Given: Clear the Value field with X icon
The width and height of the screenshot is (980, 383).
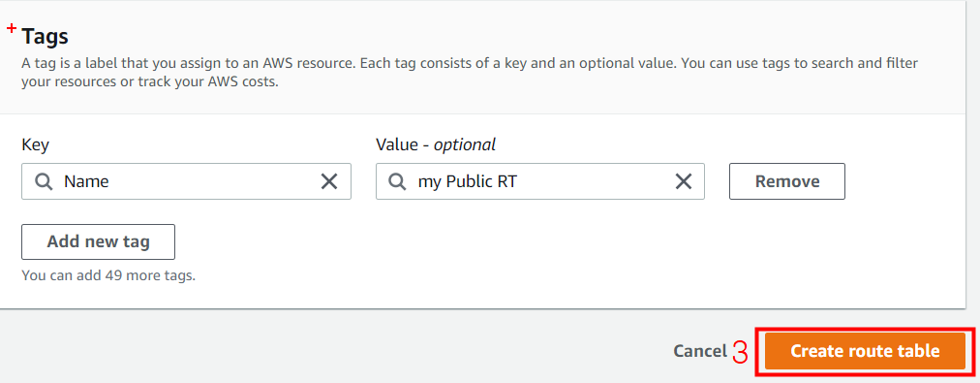Looking at the screenshot, I should click(683, 181).
